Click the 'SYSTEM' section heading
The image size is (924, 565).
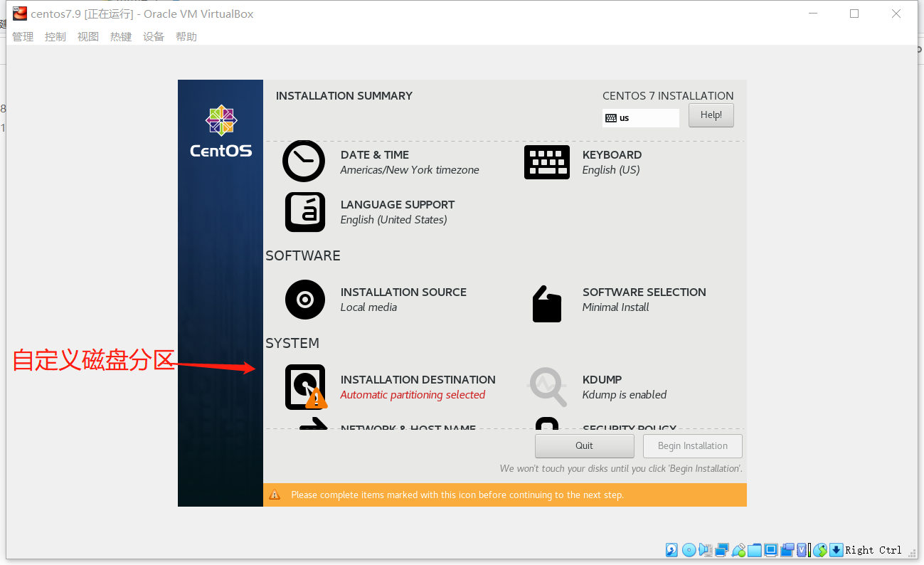click(292, 343)
